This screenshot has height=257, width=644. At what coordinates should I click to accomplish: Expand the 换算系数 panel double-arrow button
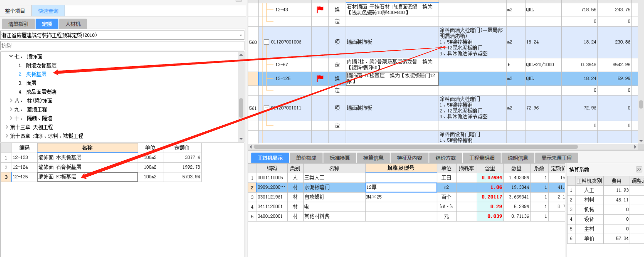pyautogui.click(x=639, y=169)
